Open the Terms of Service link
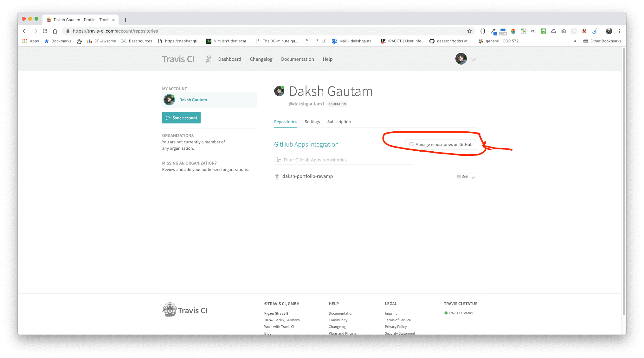 tap(398, 320)
